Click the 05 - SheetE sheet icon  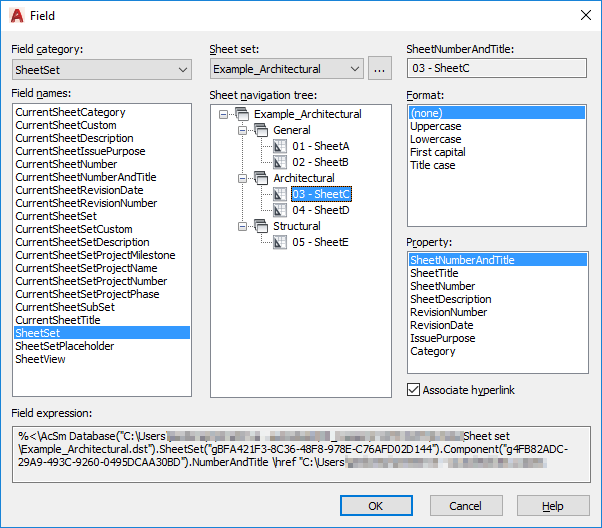[x=280, y=242]
